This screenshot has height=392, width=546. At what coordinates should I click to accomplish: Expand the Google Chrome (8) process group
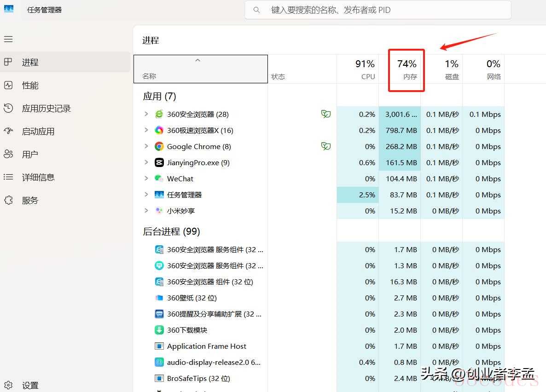(146, 146)
